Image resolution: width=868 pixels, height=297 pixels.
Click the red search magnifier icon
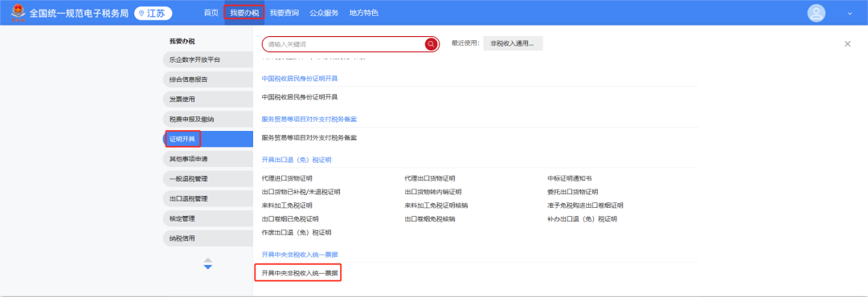432,44
